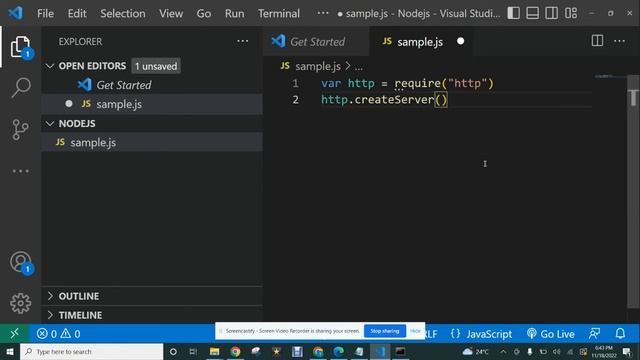Open Microsoft Edge from the taskbar
The image size is (640, 360).
(x=338, y=351)
